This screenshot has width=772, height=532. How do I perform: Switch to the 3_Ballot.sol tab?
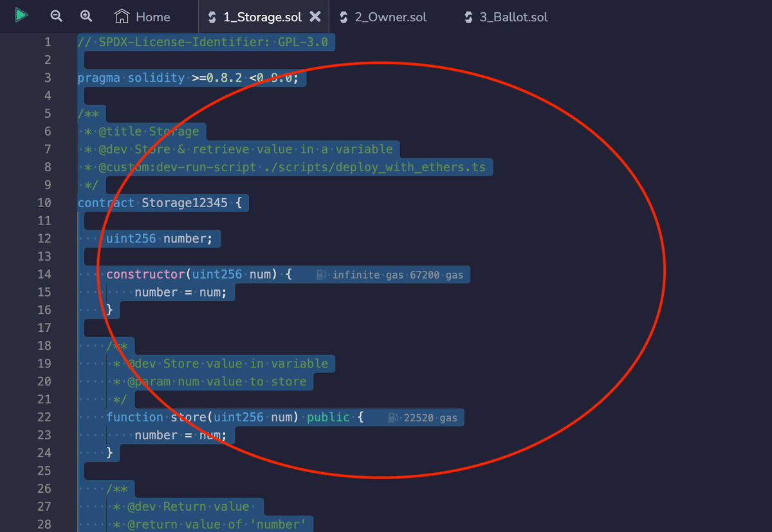coord(506,17)
